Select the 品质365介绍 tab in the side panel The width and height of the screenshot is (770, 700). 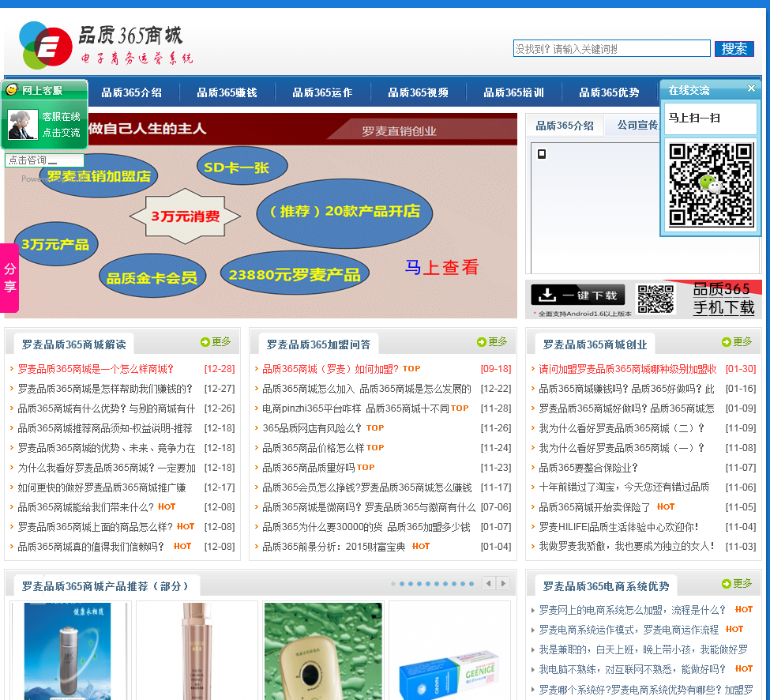[x=565, y=126]
